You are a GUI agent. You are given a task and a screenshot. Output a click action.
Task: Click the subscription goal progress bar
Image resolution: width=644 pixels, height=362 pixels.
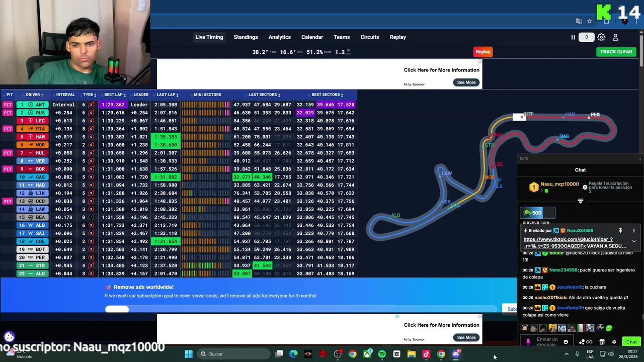click(302, 309)
